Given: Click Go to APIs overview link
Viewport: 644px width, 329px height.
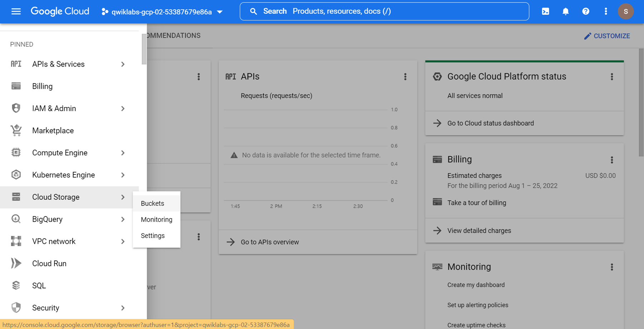Looking at the screenshot, I should (270, 242).
